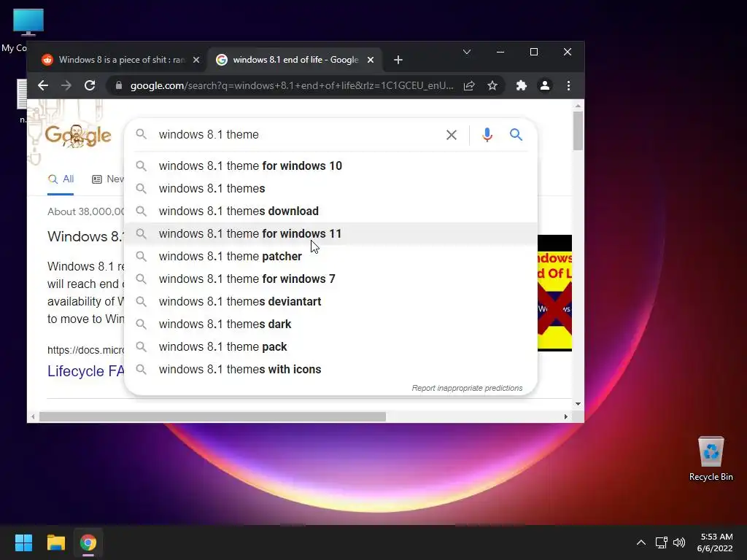This screenshot has width=747, height=560.
Task: Choose suggestion theme for windows 10
Action: coord(330,166)
